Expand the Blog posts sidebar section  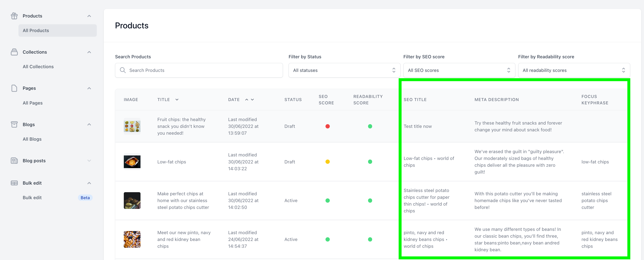click(x=89, y=161)
